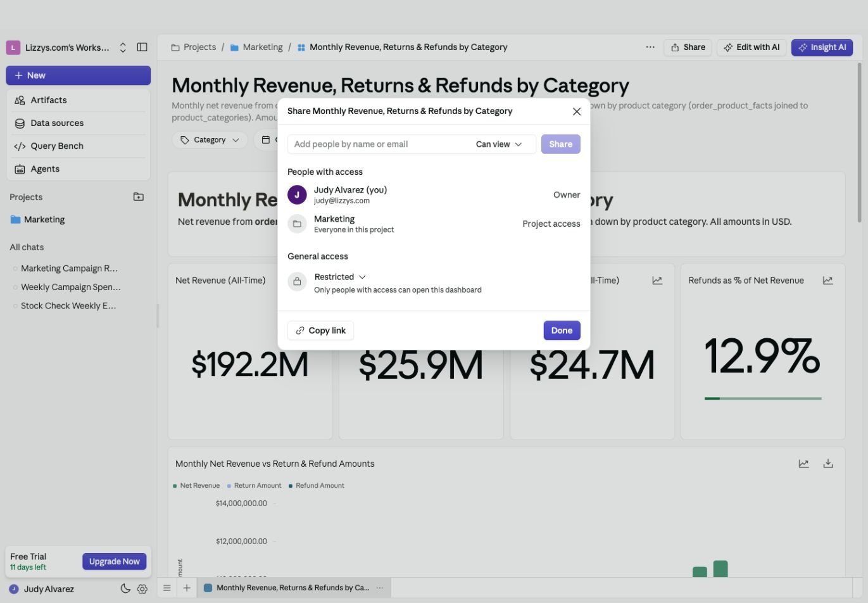Focus the Add people by name field
This screenshot has height=603, width=868.
[380, 144]
